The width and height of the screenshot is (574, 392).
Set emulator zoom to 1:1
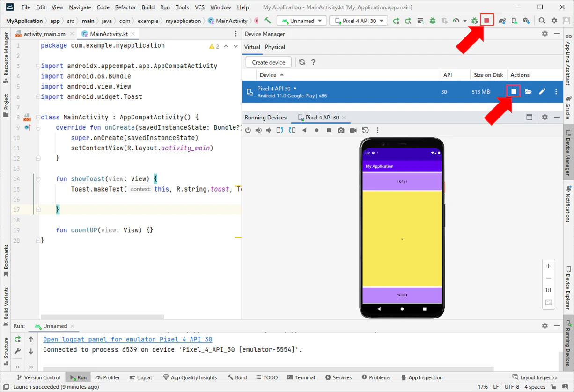point(549,290)
